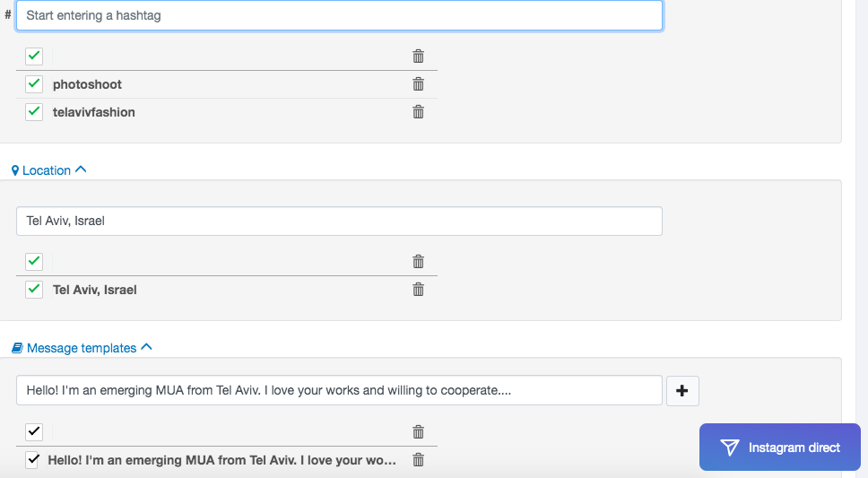Collapse the Message templates section
Viewport: 868px width, 478px height.
coord(82,348)
